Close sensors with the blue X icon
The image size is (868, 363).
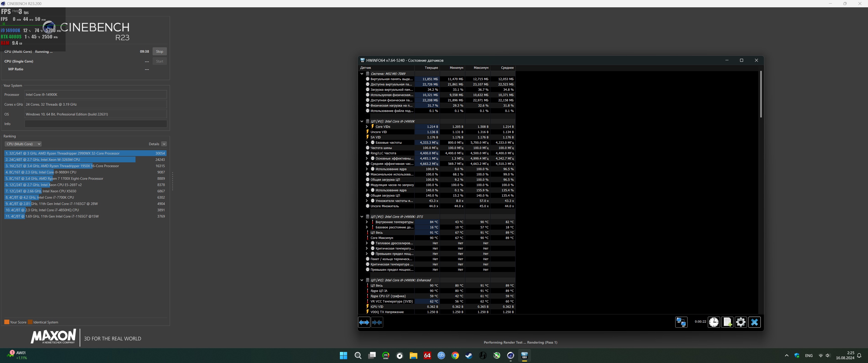(754, 322)
